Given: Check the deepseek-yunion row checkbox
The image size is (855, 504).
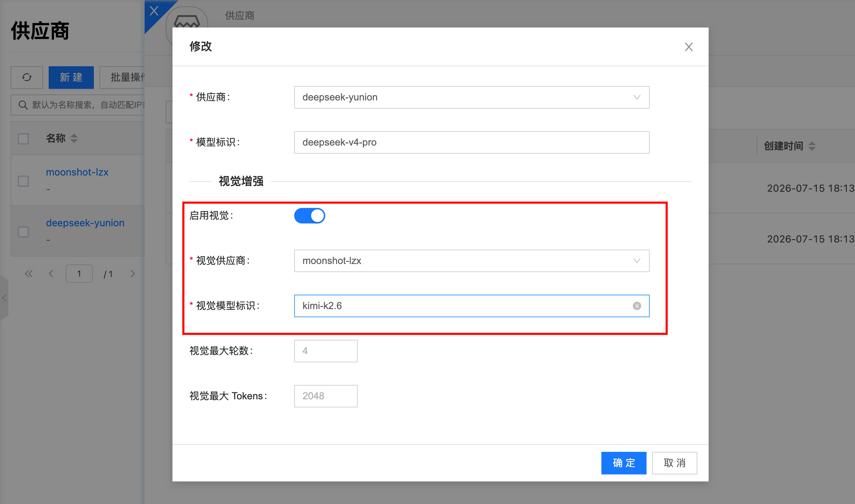Looking at the screenshot, I should 23,232.
